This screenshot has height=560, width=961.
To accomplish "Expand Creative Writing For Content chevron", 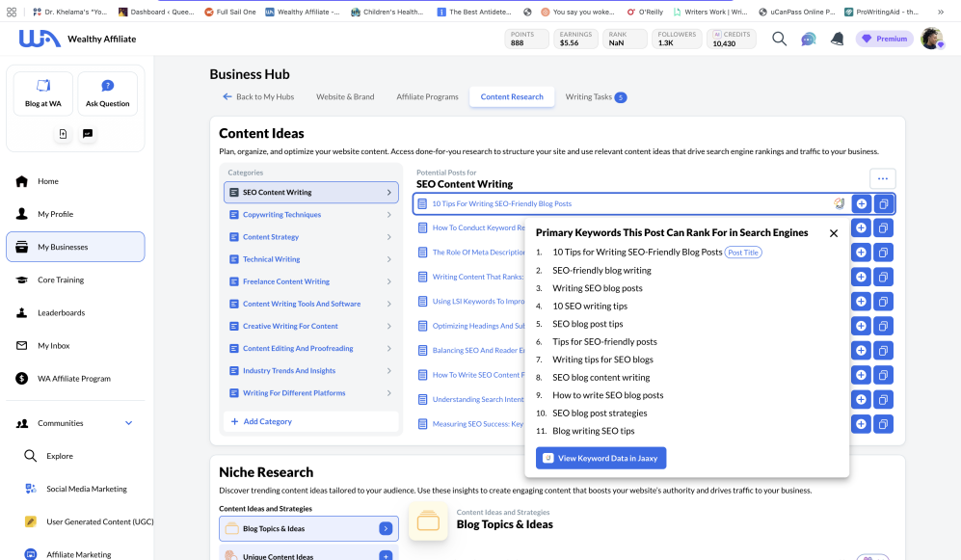I will (389, 327).
